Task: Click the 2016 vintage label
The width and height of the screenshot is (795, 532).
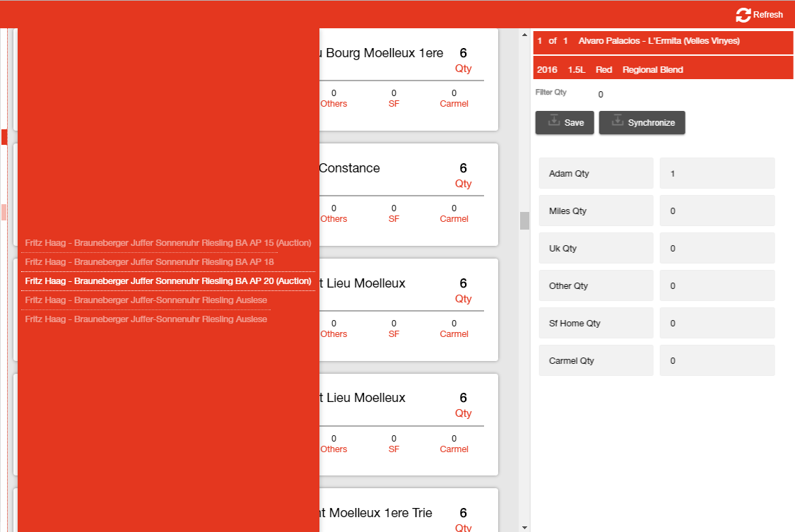Action: (546, 70)
